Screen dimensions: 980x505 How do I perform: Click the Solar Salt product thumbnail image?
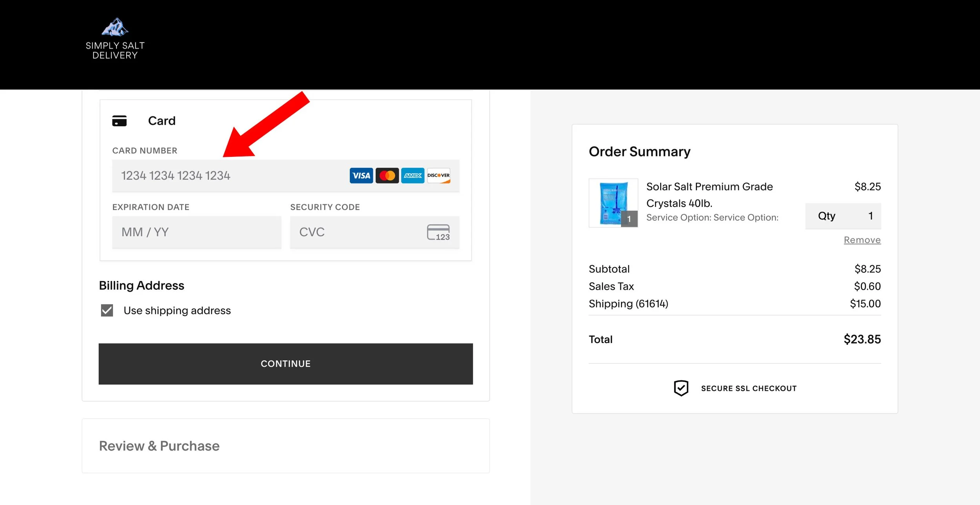[x=613, y=203]
